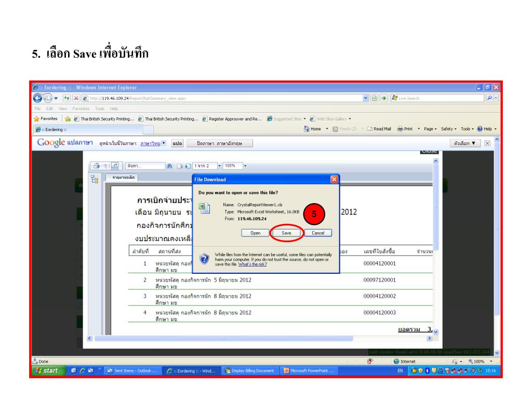This screenshot has width=532, height=399.
Task: Expand the address bar history dropdown
Action: pos(365,98)
